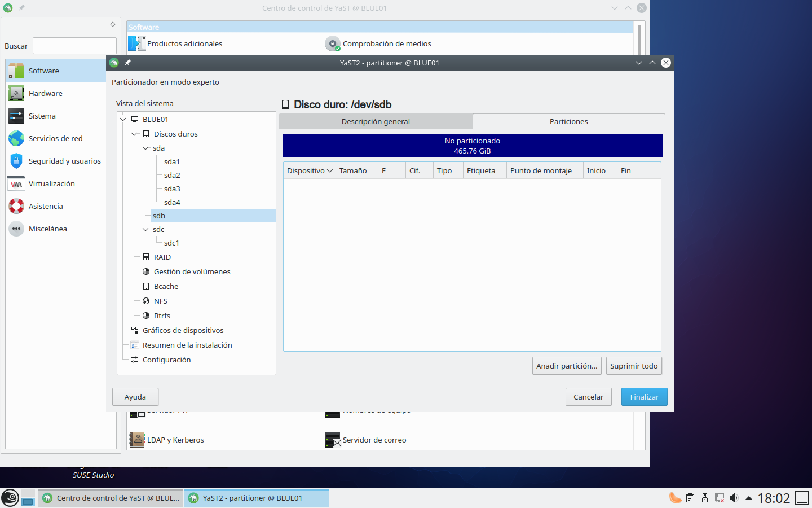Image resolution: width=812 pixels, height=508 pixels.
Task: Click Tipo column header
Action: click(448, 170)
